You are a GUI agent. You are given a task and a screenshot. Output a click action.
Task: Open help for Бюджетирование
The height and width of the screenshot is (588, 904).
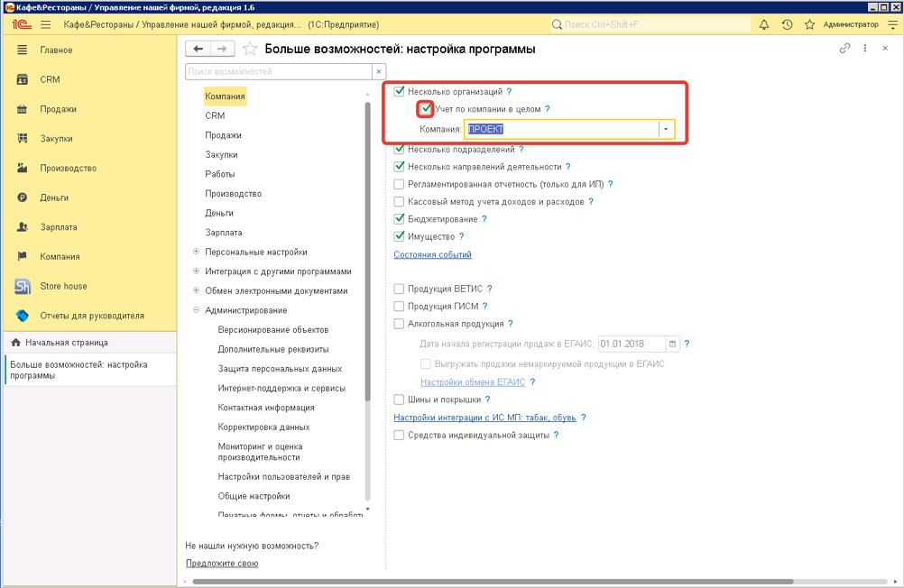[x=484, y=219]
